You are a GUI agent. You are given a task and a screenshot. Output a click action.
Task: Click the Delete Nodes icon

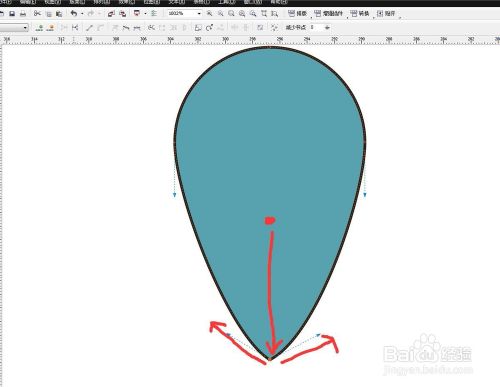coord(50,28)
